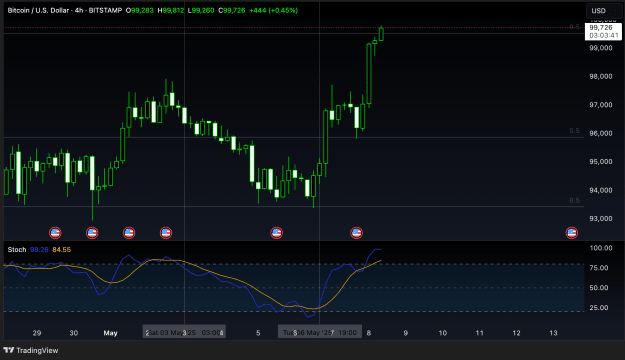Click the Bitcoin / U.S. Dollar symbol title
Image resolution: width=625 pixels, height=360 pixels.
pyautogui.click(x=65, y=10)
